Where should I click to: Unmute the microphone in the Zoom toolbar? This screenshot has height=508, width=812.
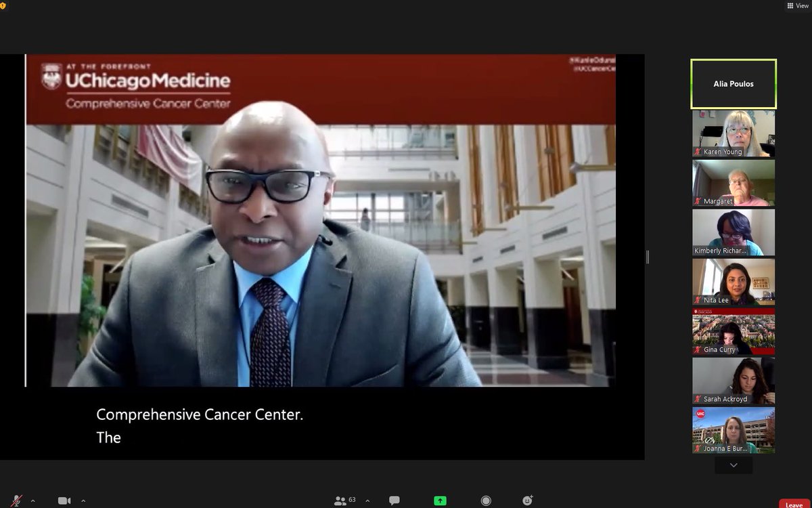click(18, 501)
